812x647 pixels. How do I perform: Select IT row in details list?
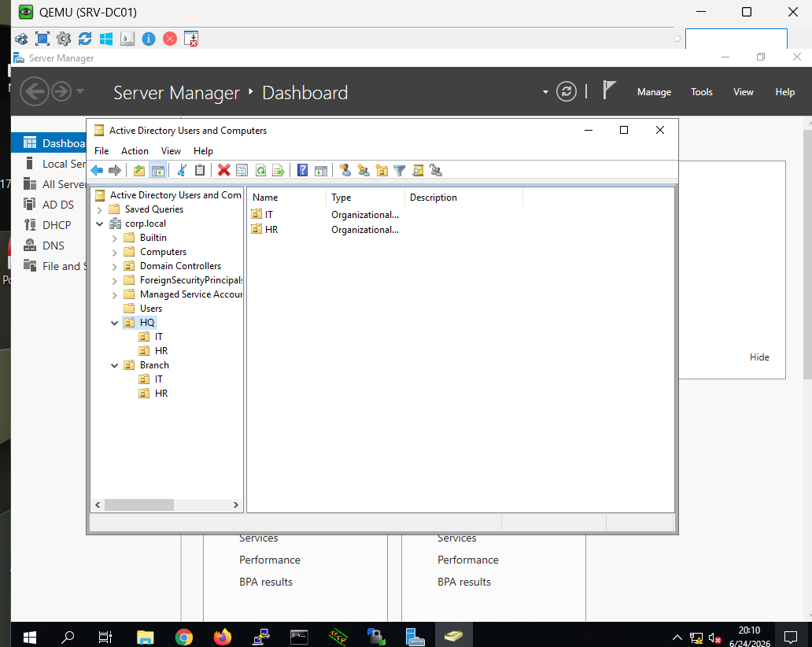[269, 214]
